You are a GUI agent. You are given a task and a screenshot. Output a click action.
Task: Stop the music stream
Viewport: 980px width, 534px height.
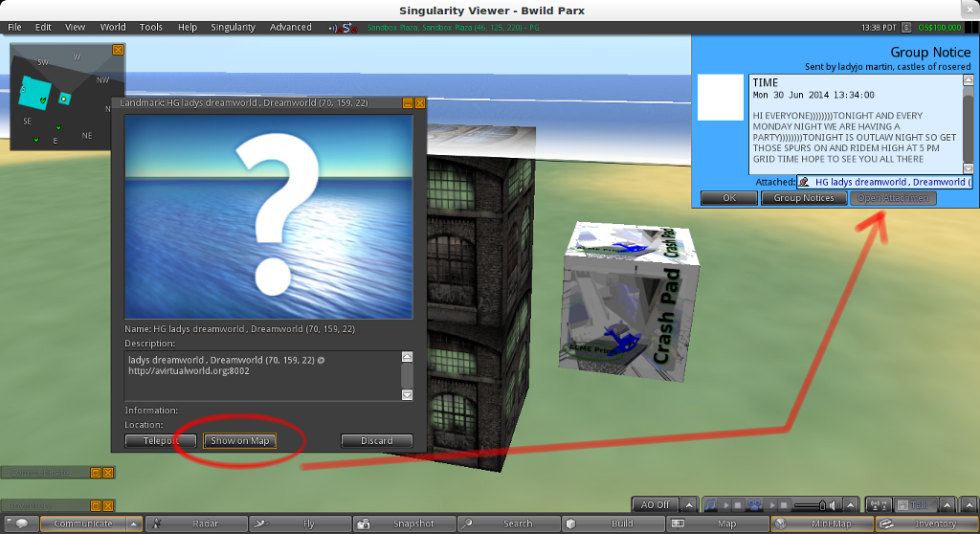[x=738, y=505]
